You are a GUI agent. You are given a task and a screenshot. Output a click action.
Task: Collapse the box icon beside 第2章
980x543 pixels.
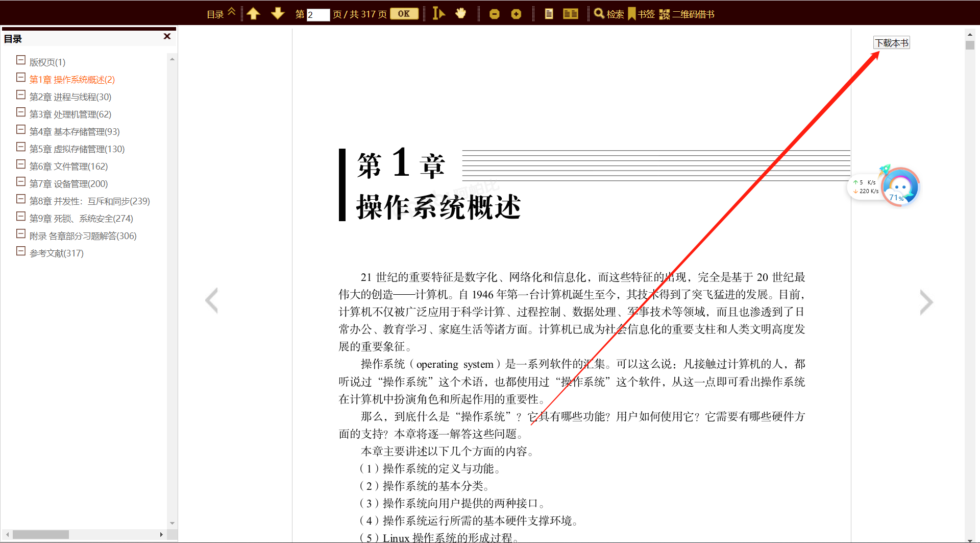pyautogui.click(x=21, y=95)
